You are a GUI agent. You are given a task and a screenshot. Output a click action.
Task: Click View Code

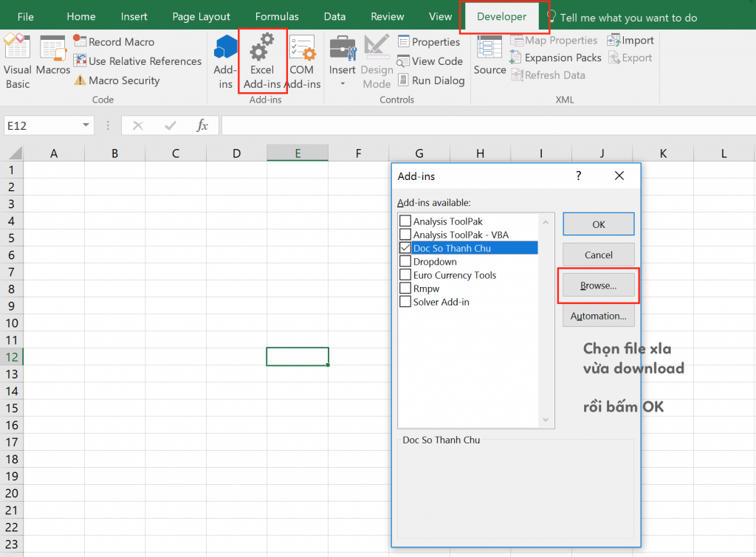point(430,61)
